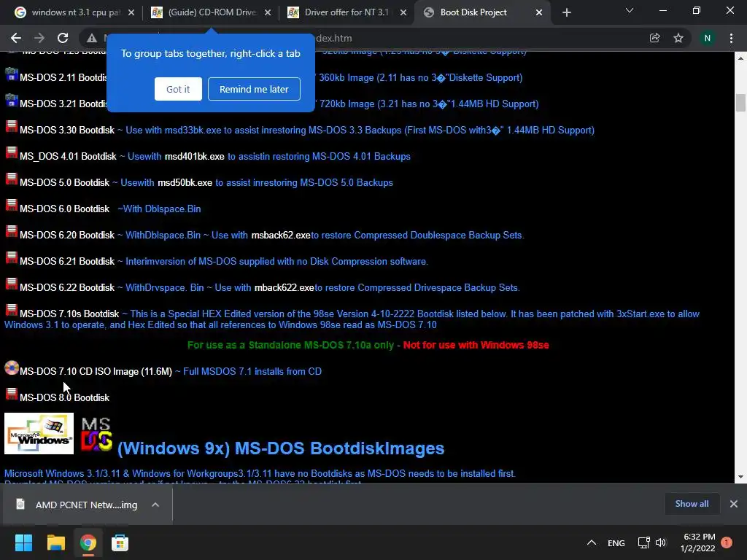Close the Boot Disk Project tab
This screenshot has width=747, height=560.
[x=539, y=12]
